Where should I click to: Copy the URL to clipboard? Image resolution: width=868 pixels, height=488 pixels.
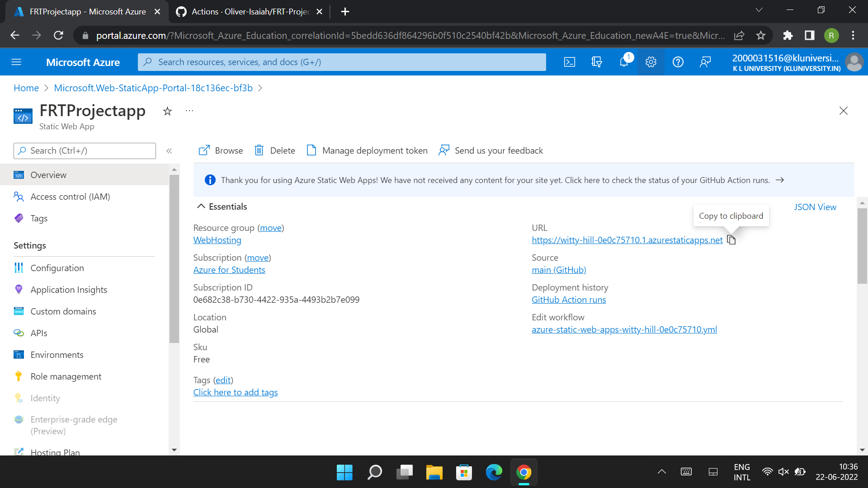pyautogui.click(x=731, y=240)
